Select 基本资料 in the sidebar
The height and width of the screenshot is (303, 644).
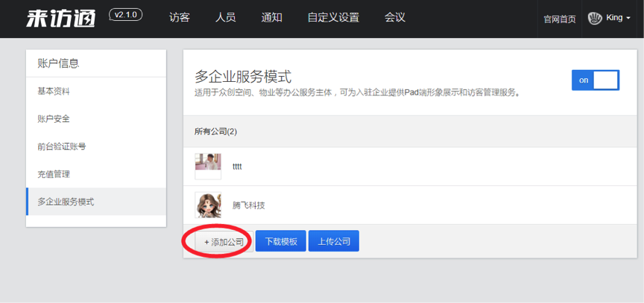click(96, 92)
